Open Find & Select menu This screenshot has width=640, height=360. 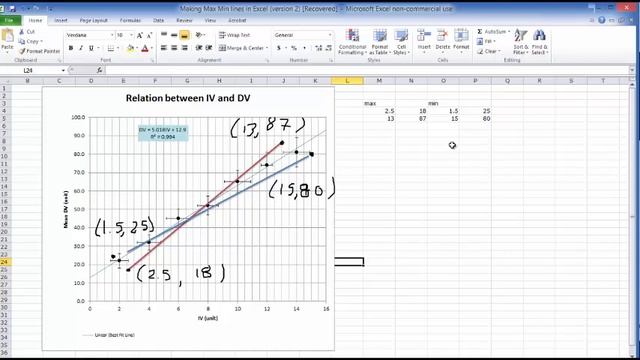click(x=539, y=42)
